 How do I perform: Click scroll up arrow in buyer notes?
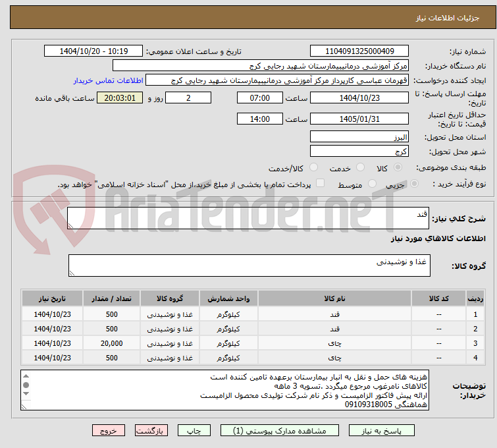point(26,376)
